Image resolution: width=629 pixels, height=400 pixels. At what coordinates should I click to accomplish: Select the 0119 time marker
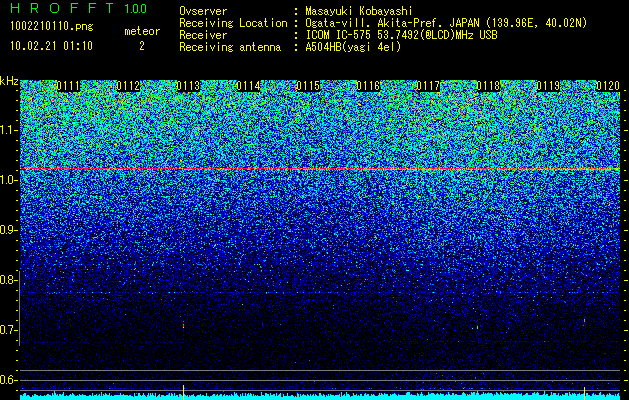[x=548, y=86]
